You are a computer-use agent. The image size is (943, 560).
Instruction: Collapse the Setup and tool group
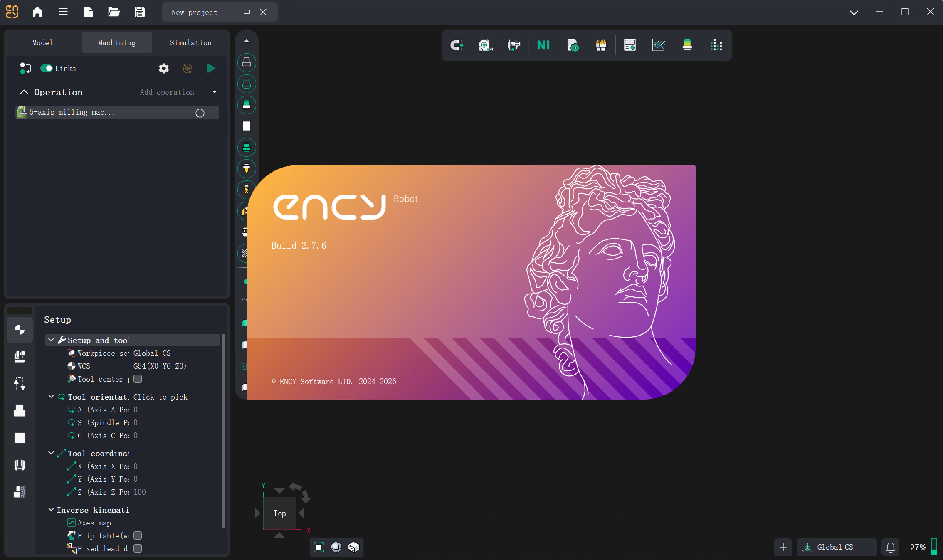51,340
